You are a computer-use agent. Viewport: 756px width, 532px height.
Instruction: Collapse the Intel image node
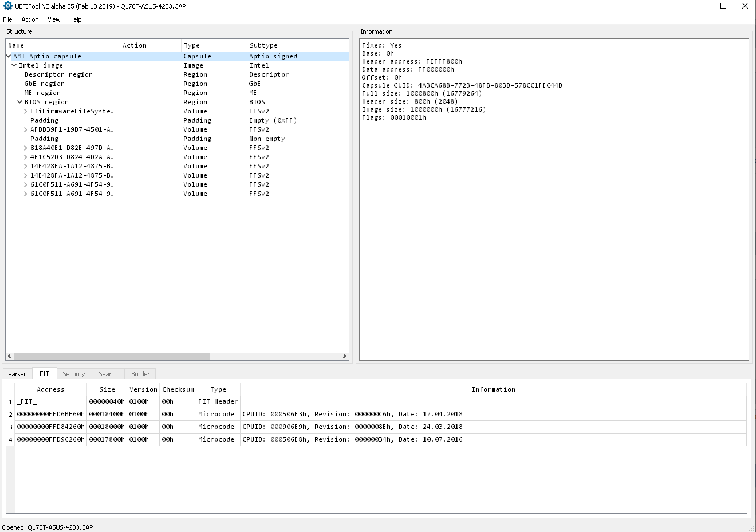(14, 65)
